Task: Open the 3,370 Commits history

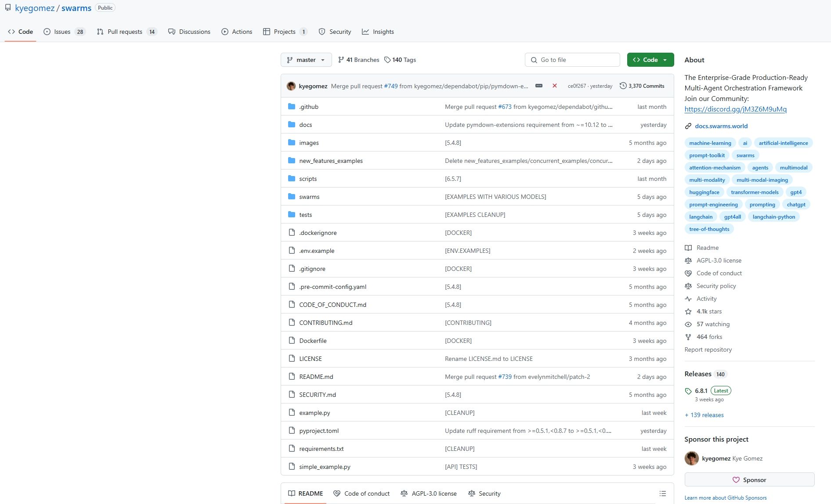Action: [x=642, y=86]
